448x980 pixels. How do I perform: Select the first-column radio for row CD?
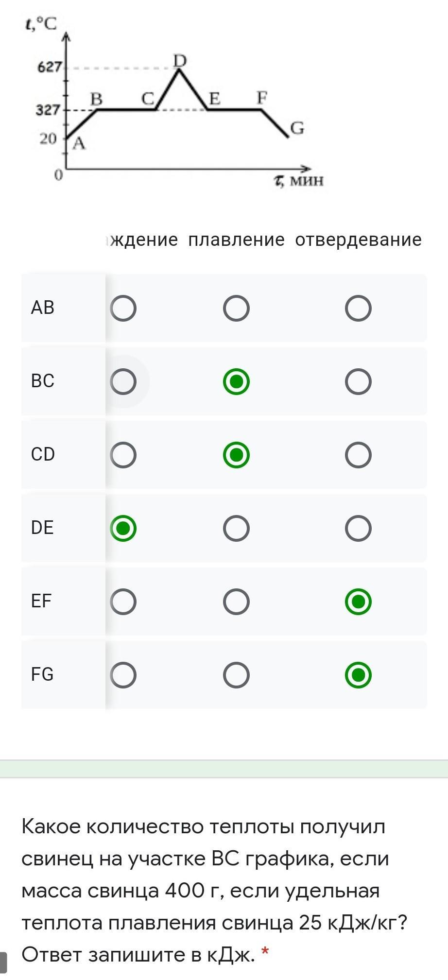[x=123, y=455]
